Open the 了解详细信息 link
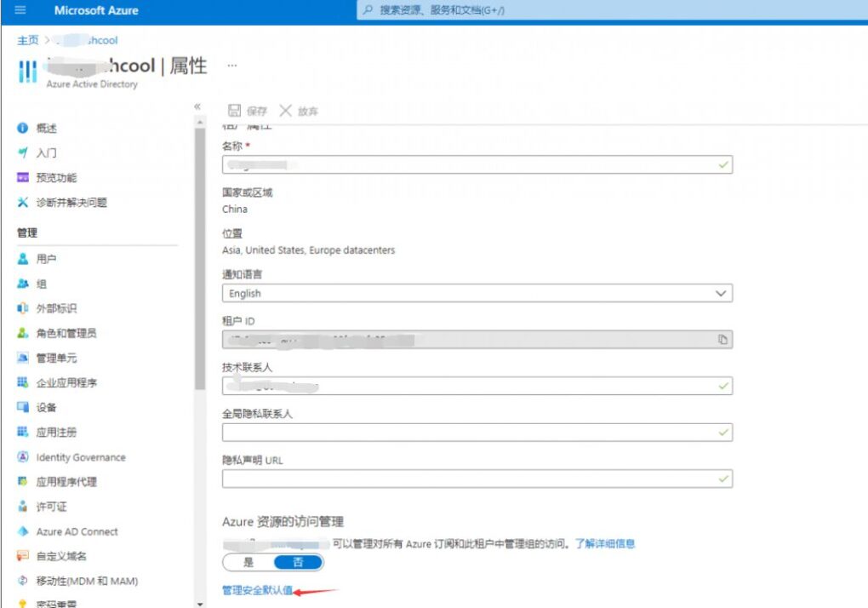Screen dimensions: 868x608 coord(604,543)
